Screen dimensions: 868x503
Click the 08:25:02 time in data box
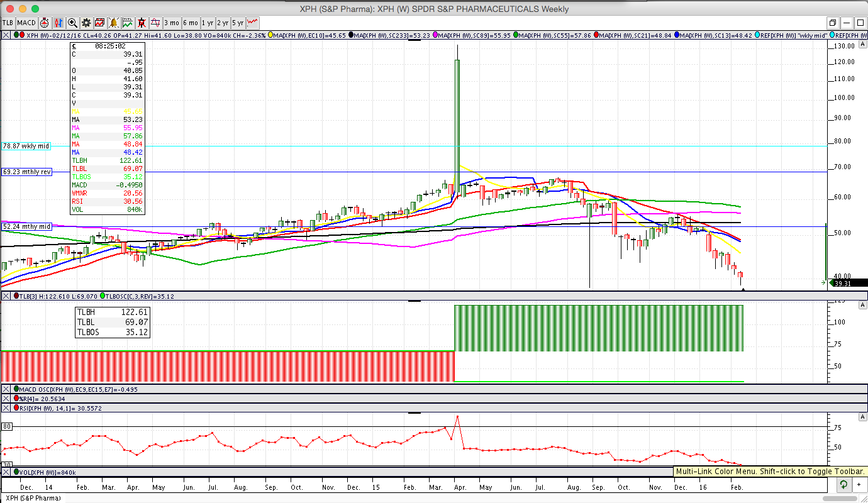[x=110, y=46]
